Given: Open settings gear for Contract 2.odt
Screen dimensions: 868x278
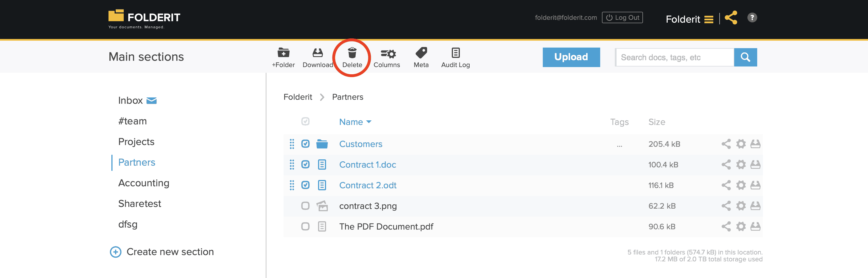Looking at the screenshot, I should click(x=741, y=185).
